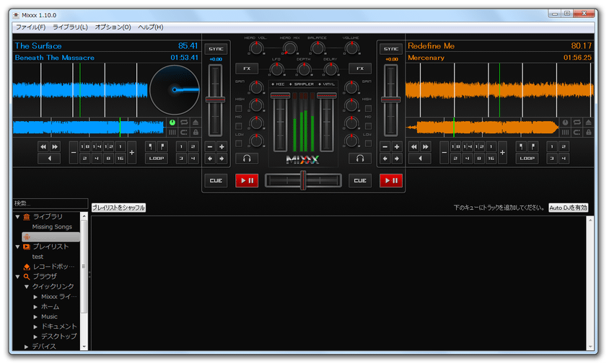Click left deck pitch minus button
Screen dimensions: 609x364
210,147
